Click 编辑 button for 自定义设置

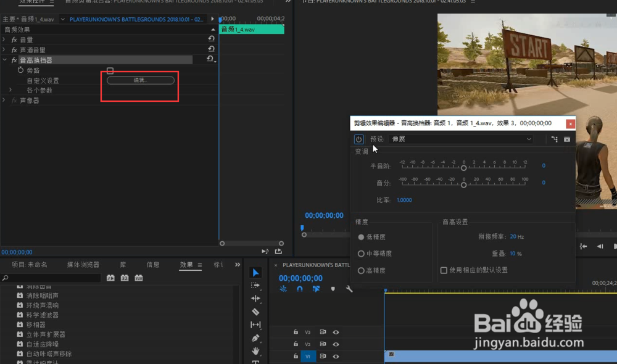point(141,80)
